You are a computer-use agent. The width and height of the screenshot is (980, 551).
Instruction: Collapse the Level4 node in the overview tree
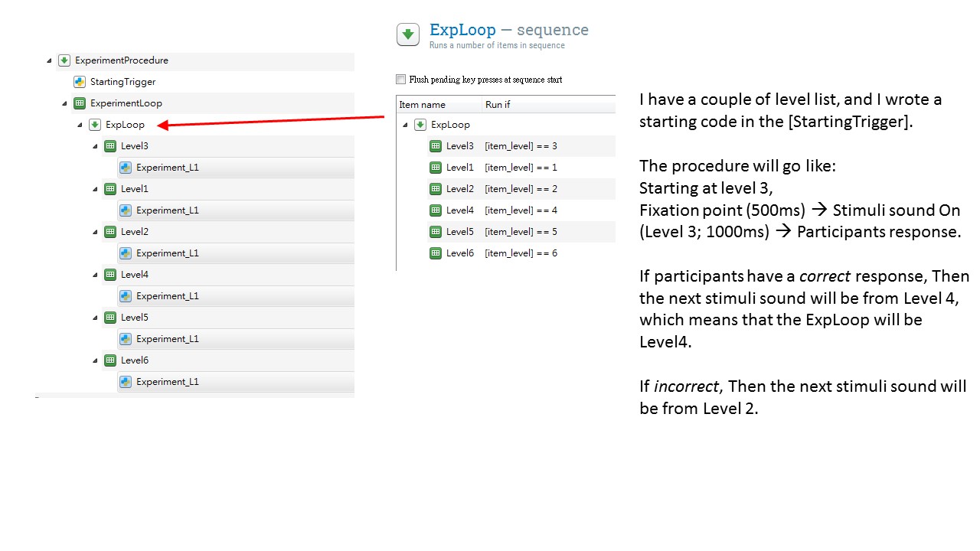(96, 275)
